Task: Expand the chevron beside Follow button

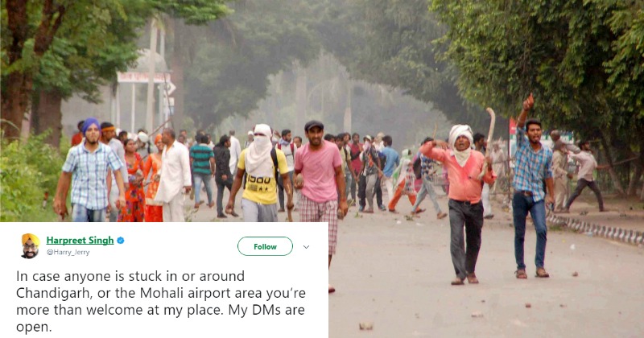Action: pyautogui.click(x=306, y=247)
